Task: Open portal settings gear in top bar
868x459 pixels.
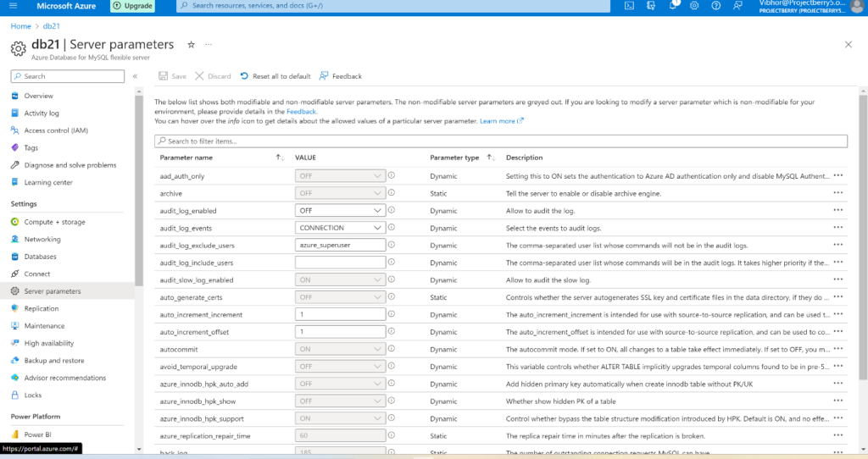Action: click(x=694, y=6)
